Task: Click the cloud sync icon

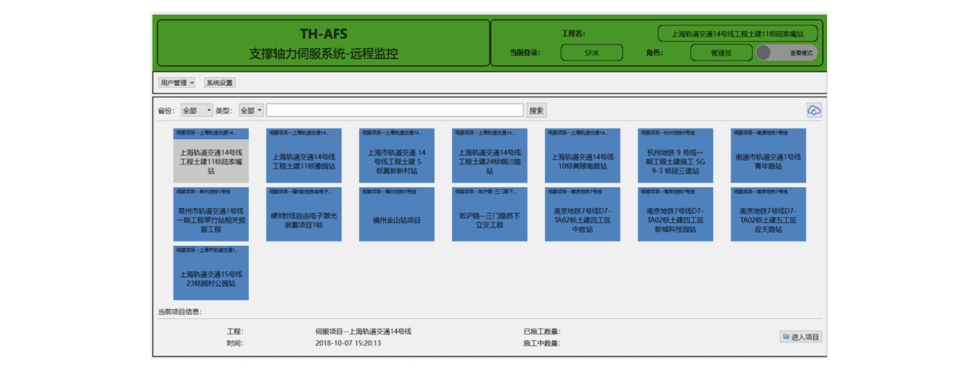Action: tap(814, 110)
